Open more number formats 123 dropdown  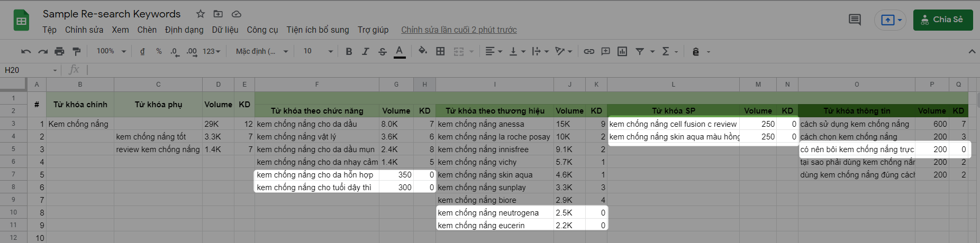tap(211, 51)
